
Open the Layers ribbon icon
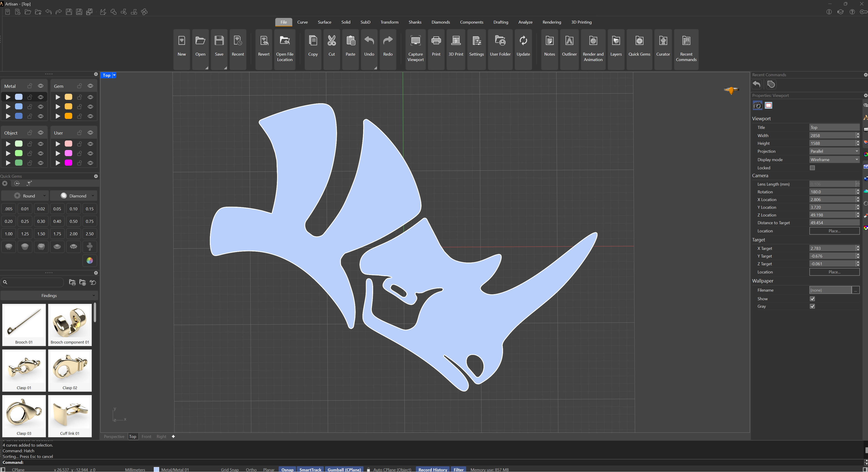(x=616, y=41)
